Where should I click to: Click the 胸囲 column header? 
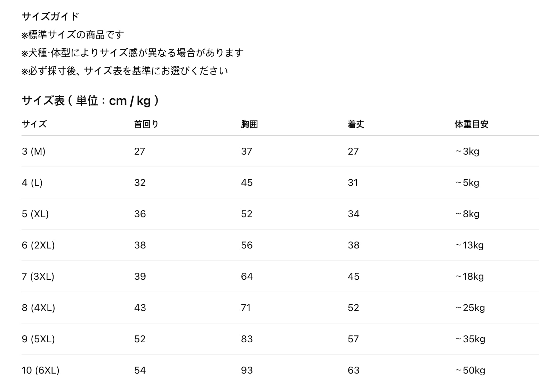[249, 124]
